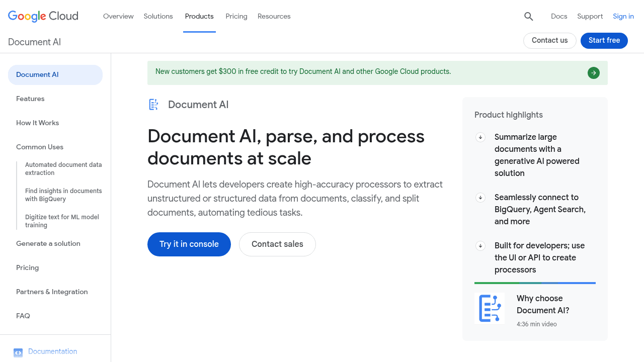The width and height of the screenshot is (644, 362).
Task: Jump to How It Works in the sidebar
Action: (37, 123)
